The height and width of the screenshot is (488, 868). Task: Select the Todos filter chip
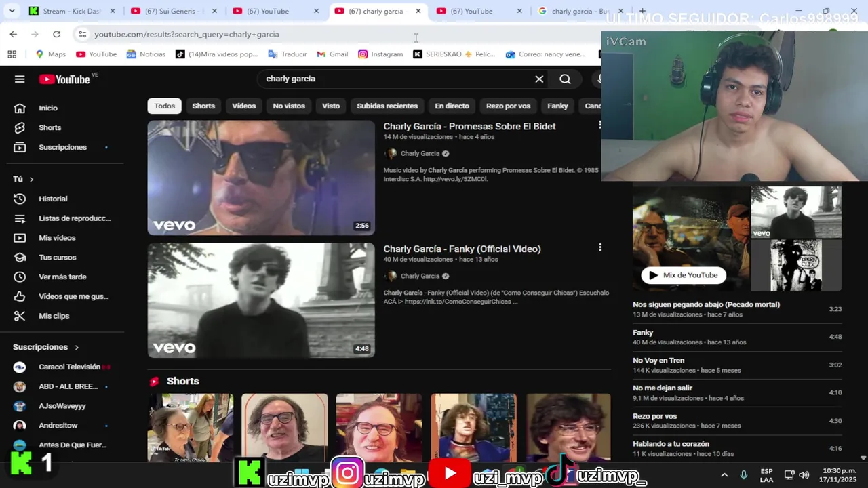pos(164,106)
